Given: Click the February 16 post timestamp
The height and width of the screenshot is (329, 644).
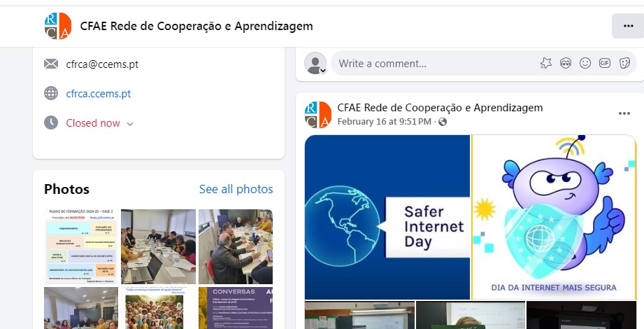Looking at the screenshot, I should coord(385,122).
